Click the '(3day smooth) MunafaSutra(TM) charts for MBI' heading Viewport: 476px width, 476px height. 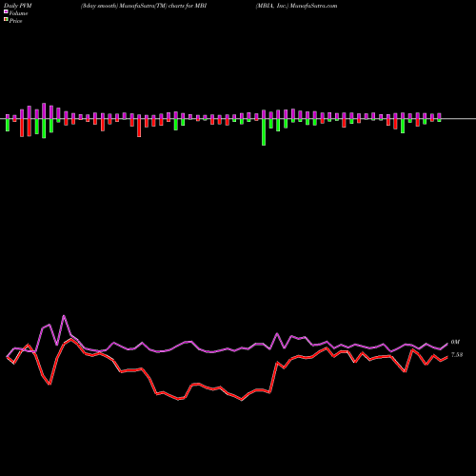[x=144, y=6]
